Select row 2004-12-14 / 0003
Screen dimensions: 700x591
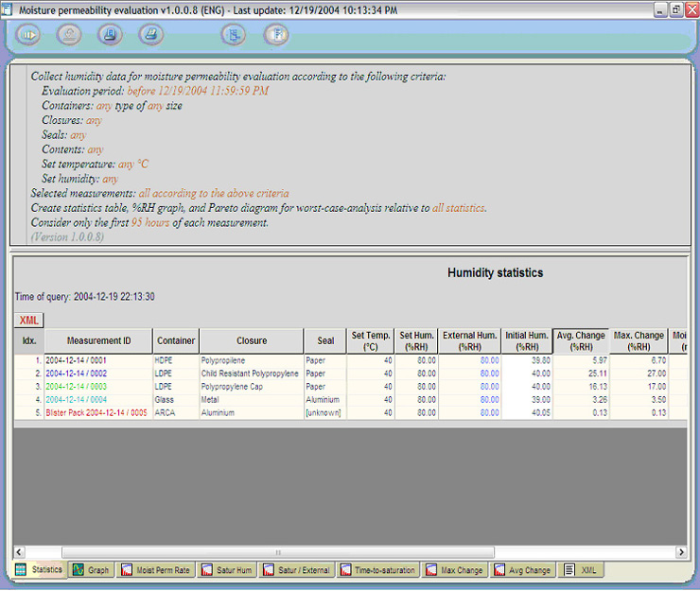(x=77, y=387)
